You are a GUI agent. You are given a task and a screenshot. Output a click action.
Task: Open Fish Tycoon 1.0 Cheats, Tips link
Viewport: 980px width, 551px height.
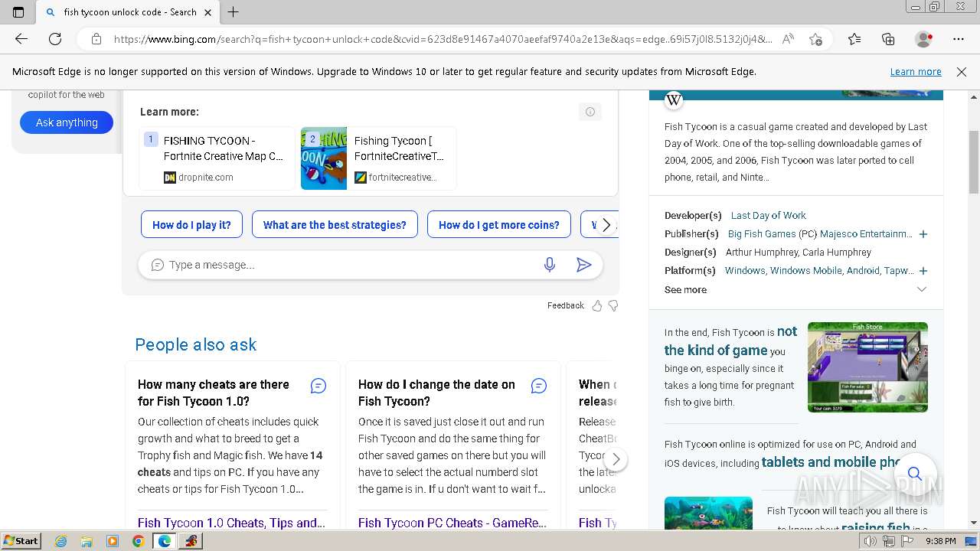[x=231, y=523]
